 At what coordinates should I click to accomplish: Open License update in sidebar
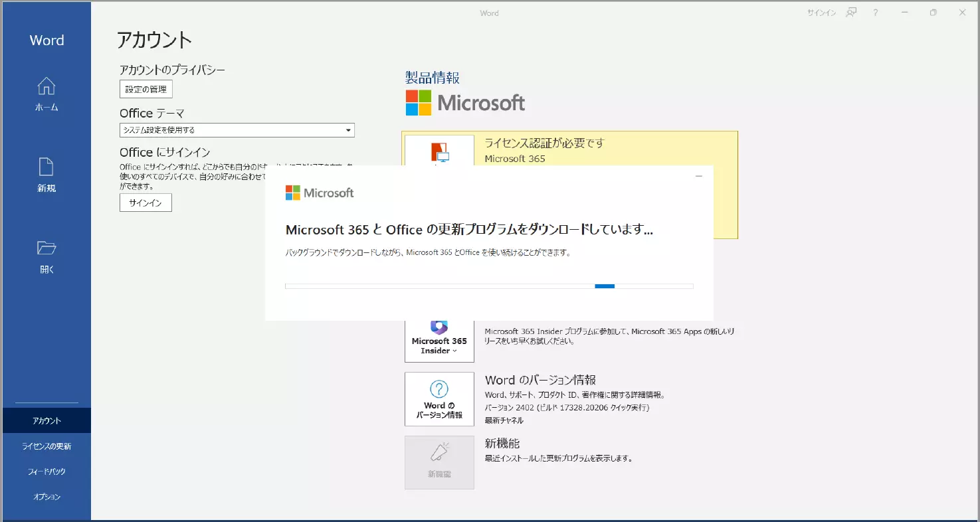pos(47,446)
